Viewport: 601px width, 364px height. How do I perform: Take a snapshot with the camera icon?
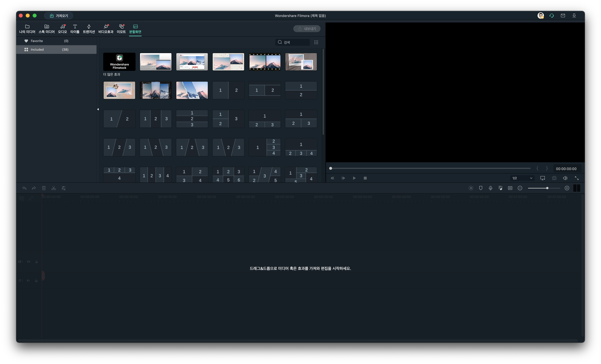coord(554,178)
